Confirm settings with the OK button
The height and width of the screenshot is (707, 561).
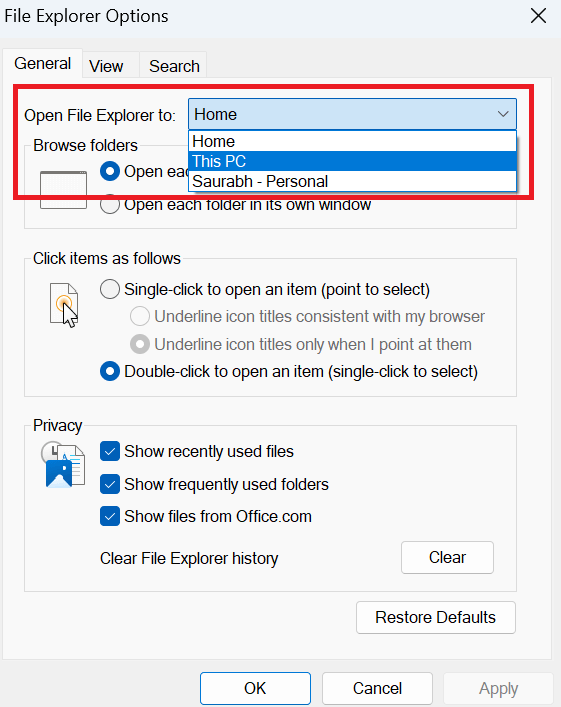coord(255,689)
